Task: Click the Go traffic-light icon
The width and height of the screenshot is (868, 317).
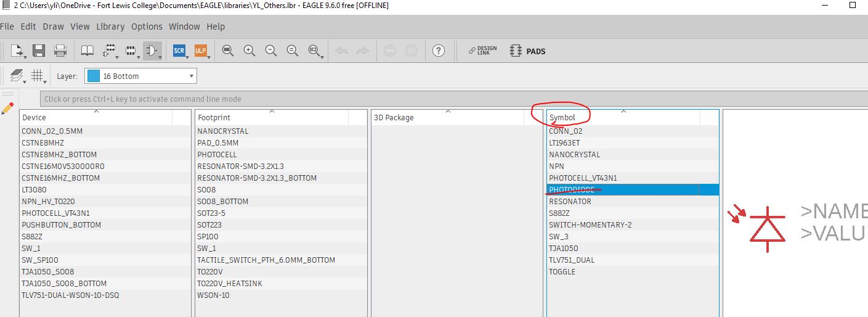Action: point(412,51)
